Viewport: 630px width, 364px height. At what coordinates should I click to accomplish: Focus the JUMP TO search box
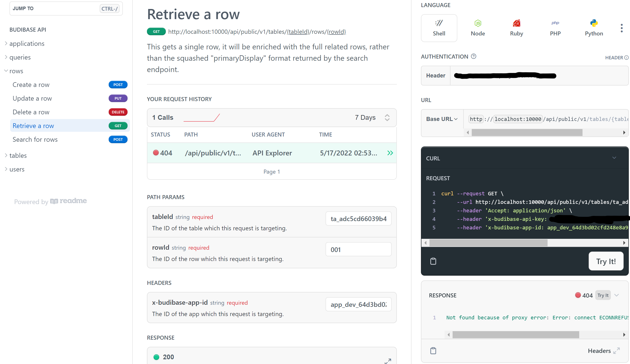click(x=66, y=9)
